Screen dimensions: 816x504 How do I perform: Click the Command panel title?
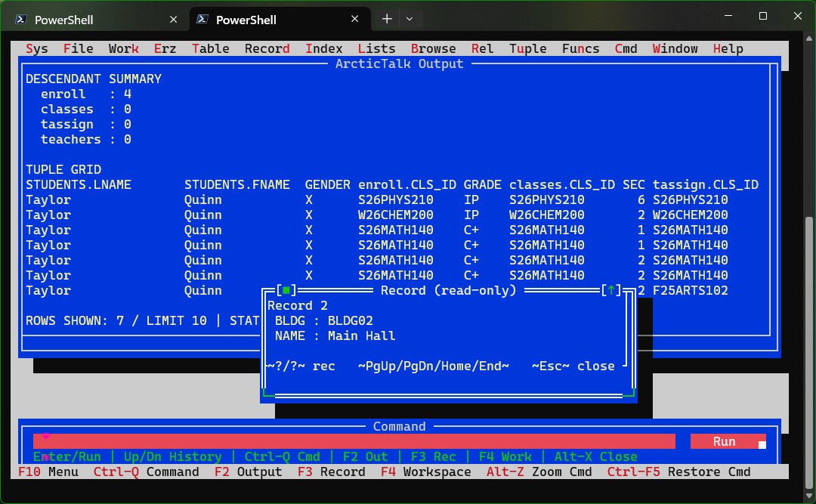(x=399, y=426)
